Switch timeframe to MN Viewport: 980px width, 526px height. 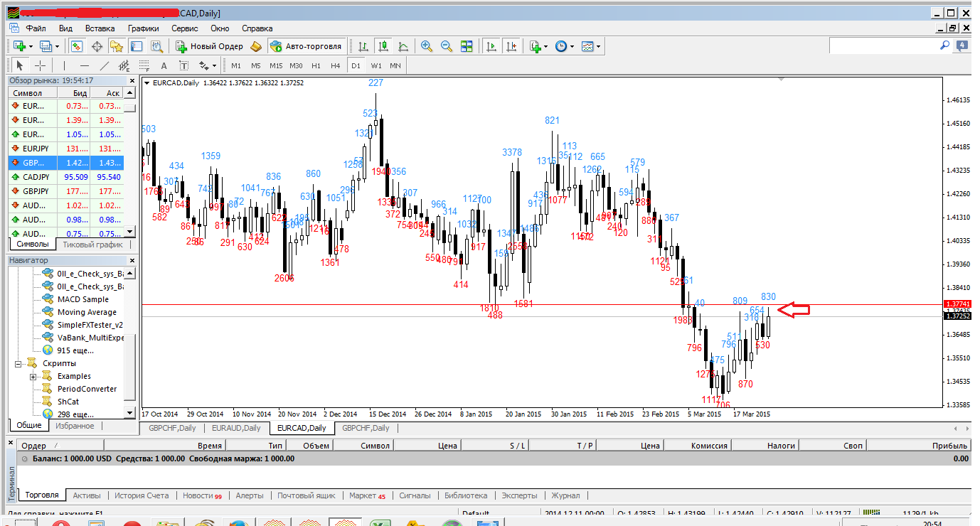[x=395, y=65]
